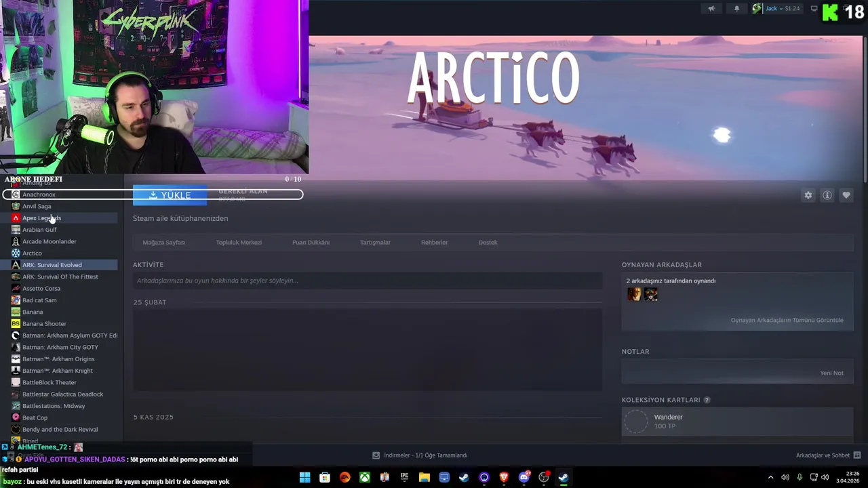Click the second friend avatar who played
The image size is (868, 488).
coord(651,294)
